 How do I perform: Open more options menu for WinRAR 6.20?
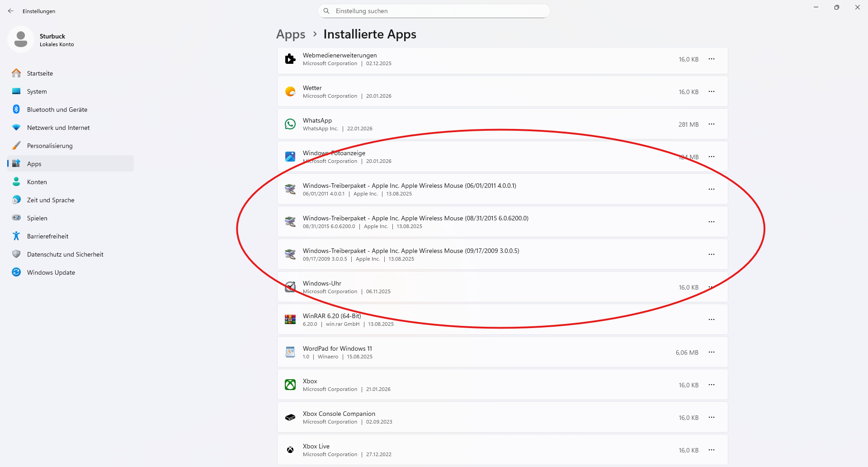(x=712, y=319)
